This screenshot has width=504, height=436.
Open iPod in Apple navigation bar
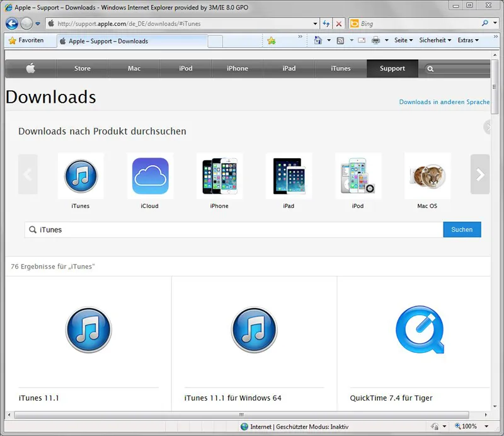[186, 68]
